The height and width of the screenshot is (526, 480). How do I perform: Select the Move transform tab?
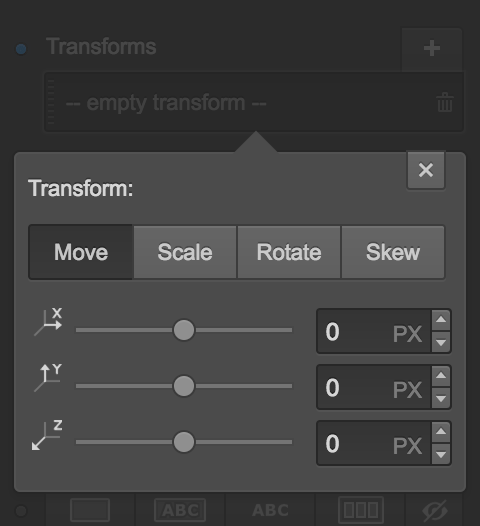(81, 252)
